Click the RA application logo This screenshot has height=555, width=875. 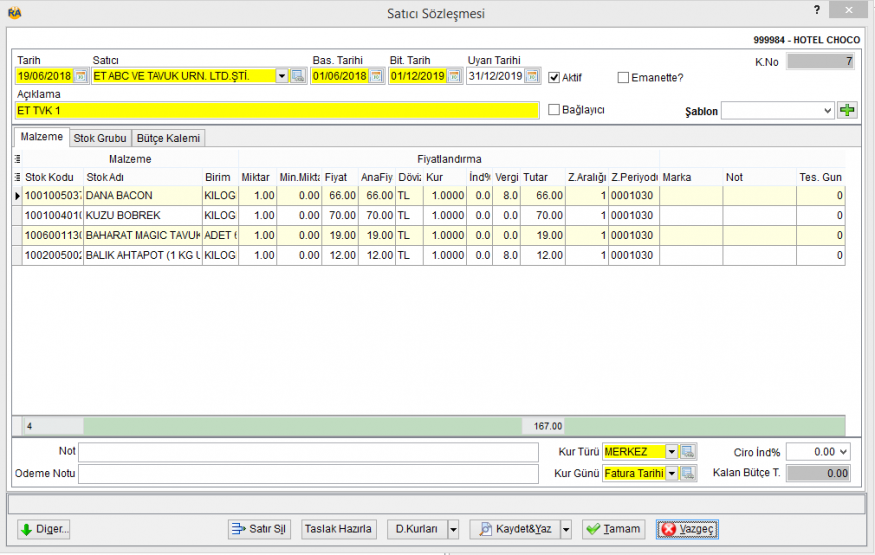[x=15, y=13]
